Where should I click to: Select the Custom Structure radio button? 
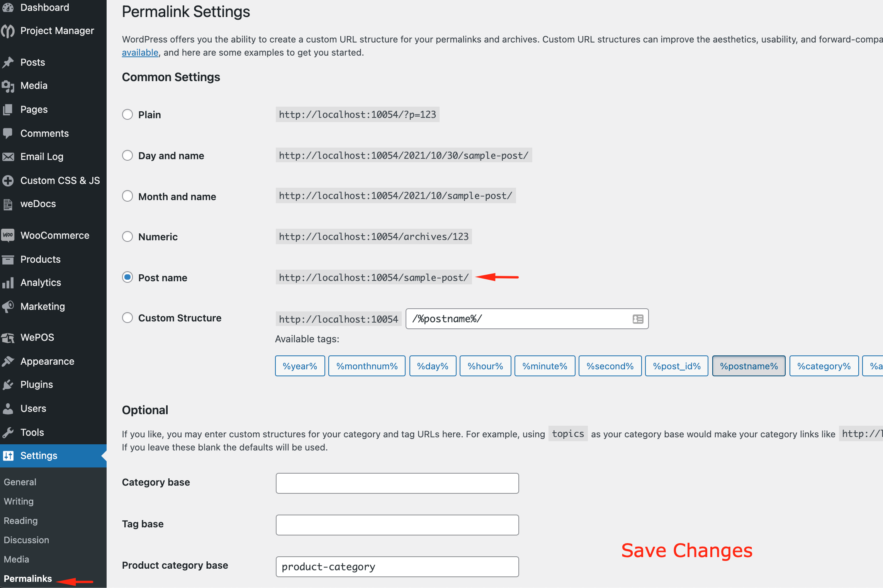pos(127,318)
